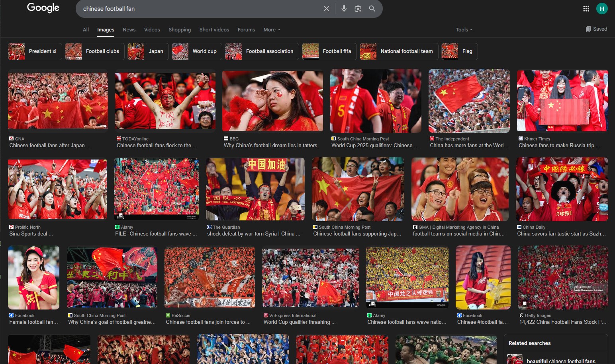This screenshot has height=364, width=615.
Task: Open China Daily fans with banner image
Action: (562, 189)
